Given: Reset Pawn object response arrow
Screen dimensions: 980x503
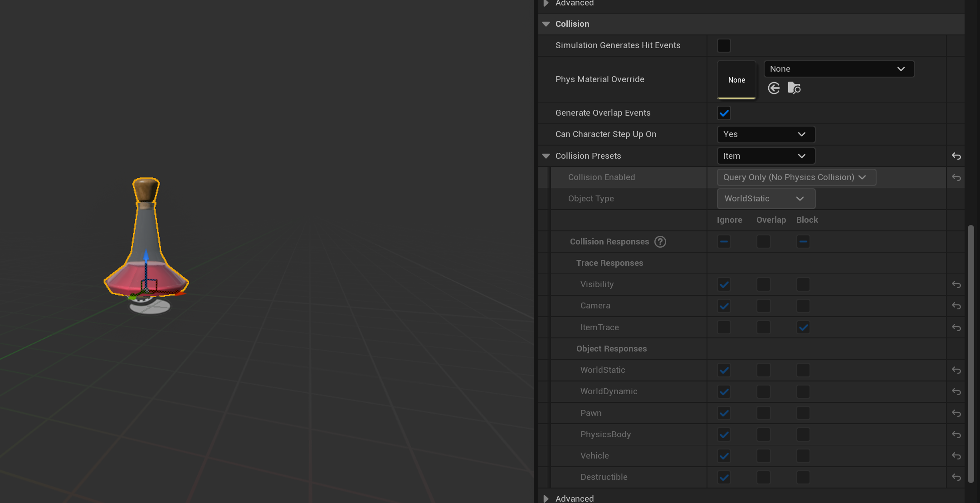Looking at the screenshot, I should pos(956,413).
